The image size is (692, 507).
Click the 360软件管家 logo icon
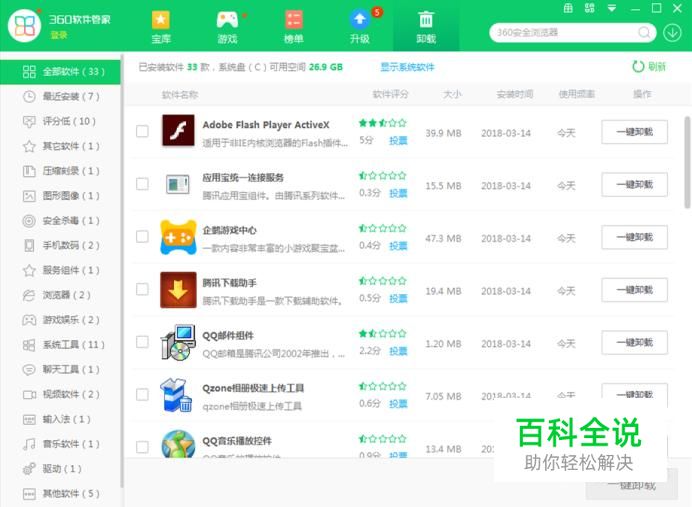(25, 26)
